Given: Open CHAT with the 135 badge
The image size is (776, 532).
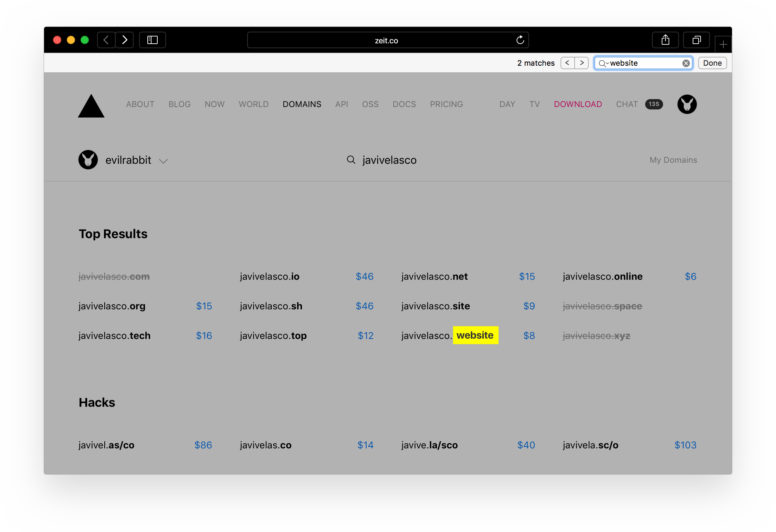Looking at the screenshot, I should [x=627, y=104].
